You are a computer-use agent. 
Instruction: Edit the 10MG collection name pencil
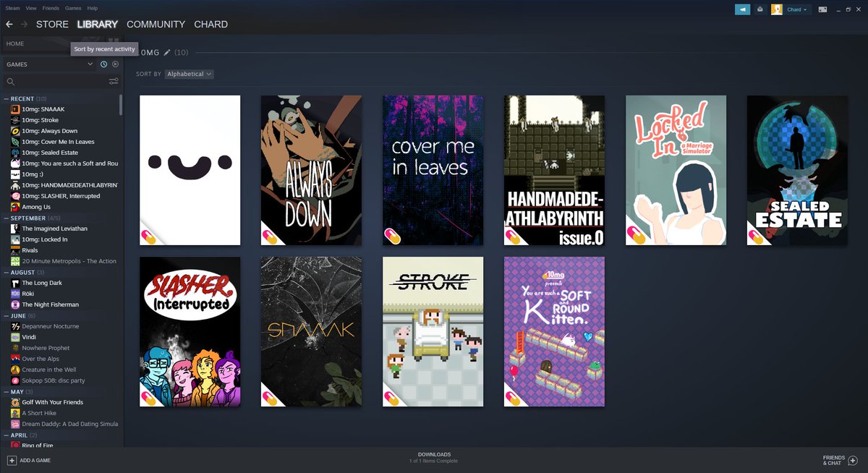point(167,52)
